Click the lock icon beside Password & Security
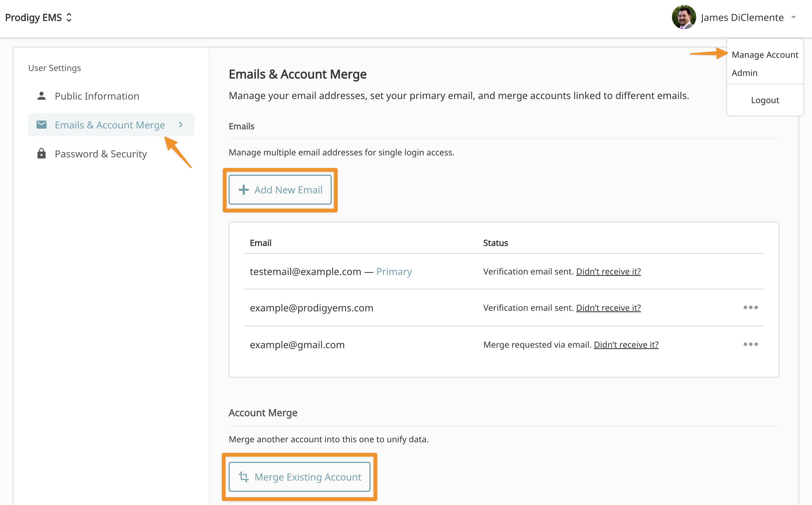 coord(42,154)
